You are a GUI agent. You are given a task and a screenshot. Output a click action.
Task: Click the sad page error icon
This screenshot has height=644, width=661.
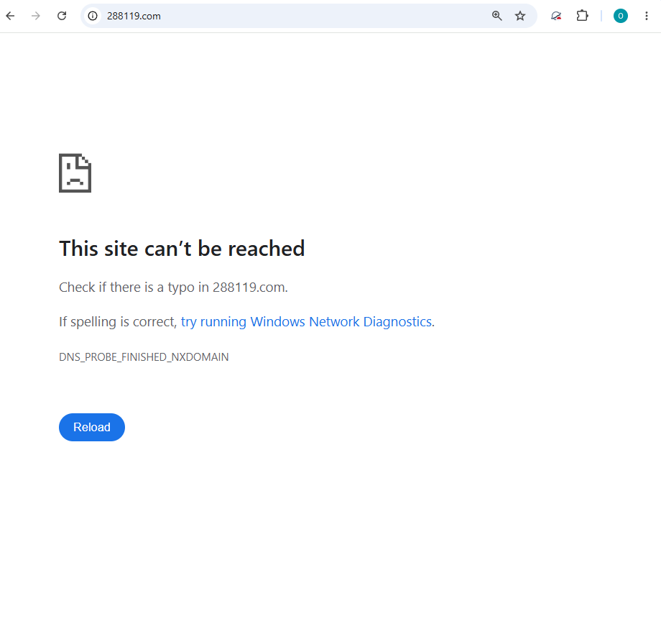[75, 173]
